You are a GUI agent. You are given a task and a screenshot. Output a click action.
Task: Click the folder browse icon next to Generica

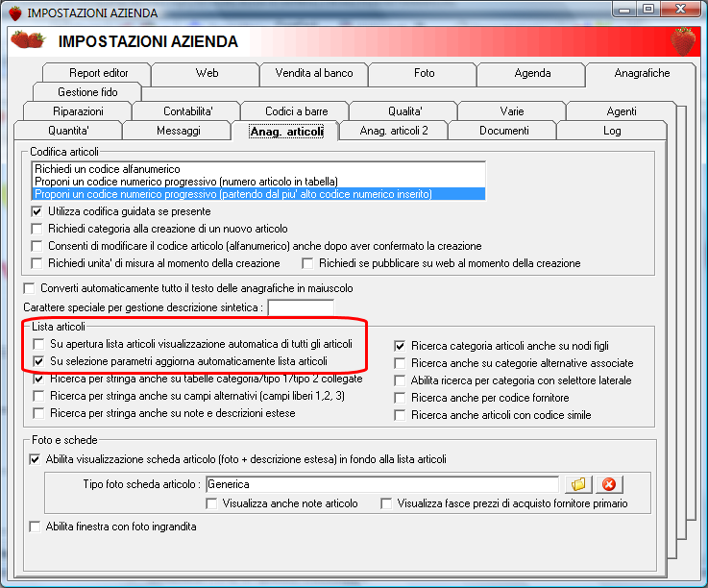[578, 484]
